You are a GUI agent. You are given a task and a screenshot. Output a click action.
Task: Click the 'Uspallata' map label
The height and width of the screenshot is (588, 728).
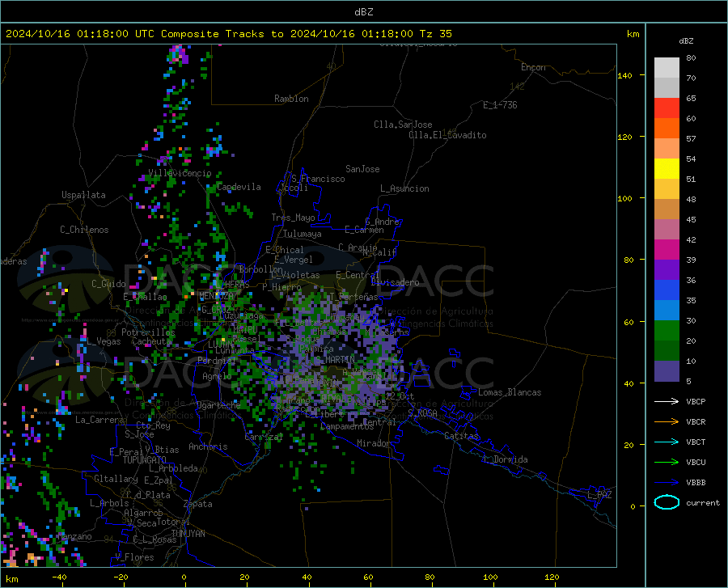(83, 195)
